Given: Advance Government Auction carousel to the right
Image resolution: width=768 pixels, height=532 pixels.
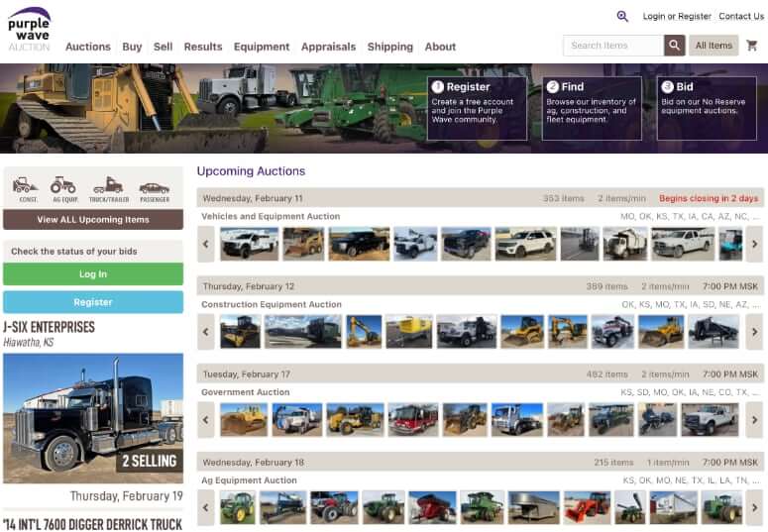Looking at the screenshot, I should [754, 420].
